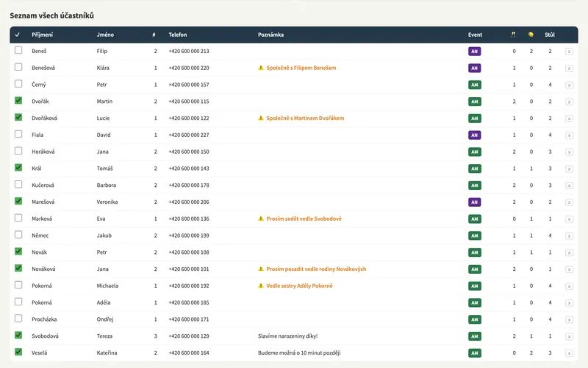Click the purple AN badge for Filip Beneš
The image size is (588, 368).
click(474, 52)
